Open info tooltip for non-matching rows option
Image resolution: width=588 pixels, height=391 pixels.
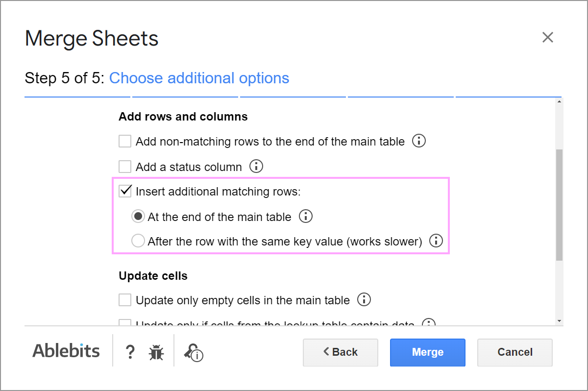click(419, 141)
